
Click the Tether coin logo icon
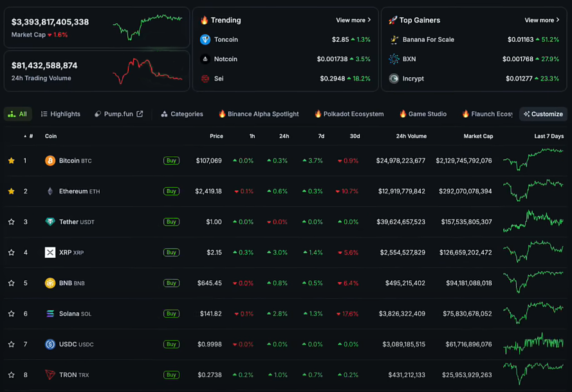(50, 222)
